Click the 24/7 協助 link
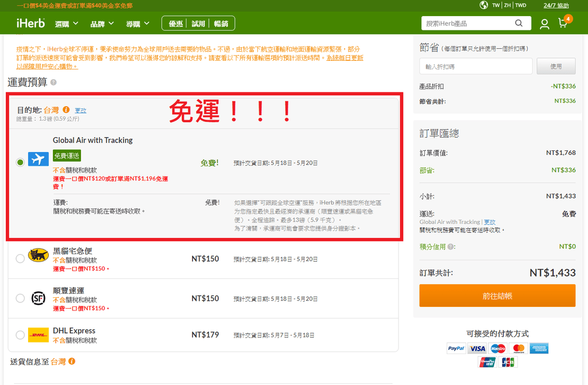 pyautogui.click(x=556, y=5)
